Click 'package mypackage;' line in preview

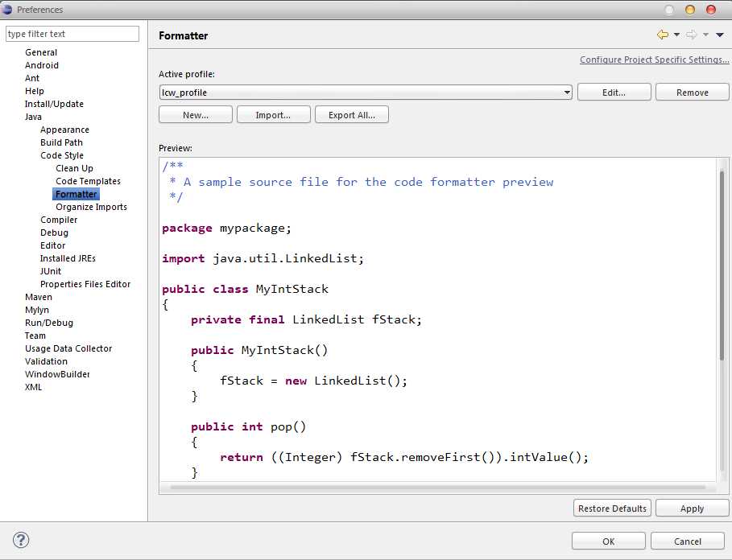[226, 229]
